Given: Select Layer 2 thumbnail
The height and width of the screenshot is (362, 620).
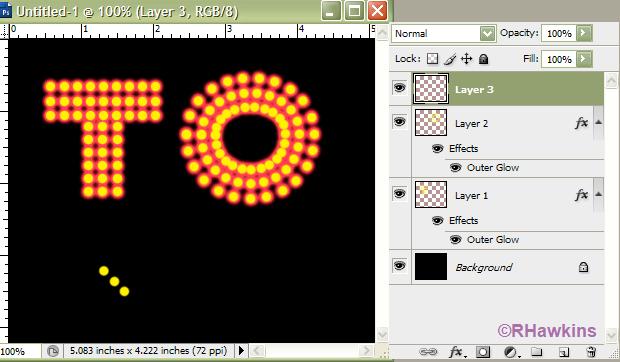Looking at the screenshot, I should point(431,123).
